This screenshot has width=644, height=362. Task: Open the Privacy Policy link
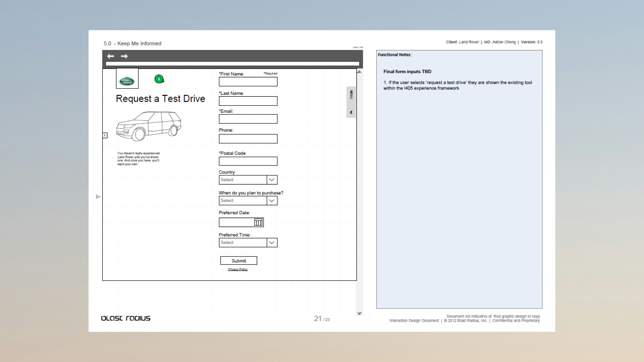coord(238,269)
